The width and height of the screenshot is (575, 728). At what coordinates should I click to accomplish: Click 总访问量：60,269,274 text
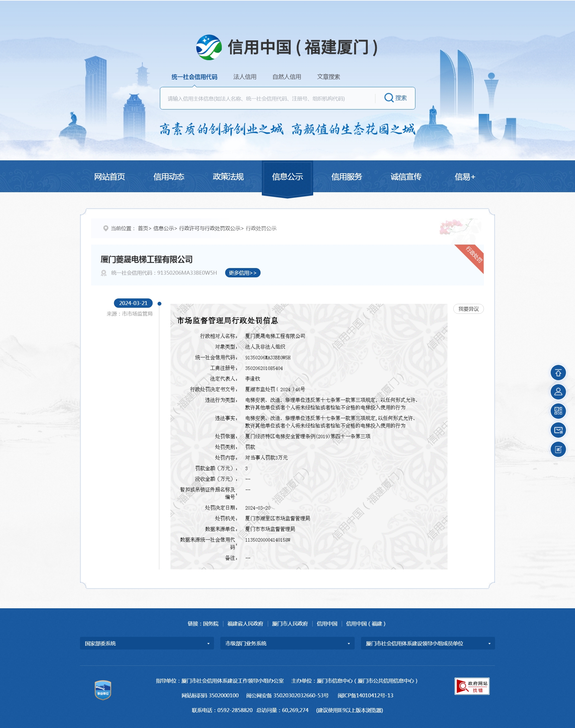tap(282, 710)
